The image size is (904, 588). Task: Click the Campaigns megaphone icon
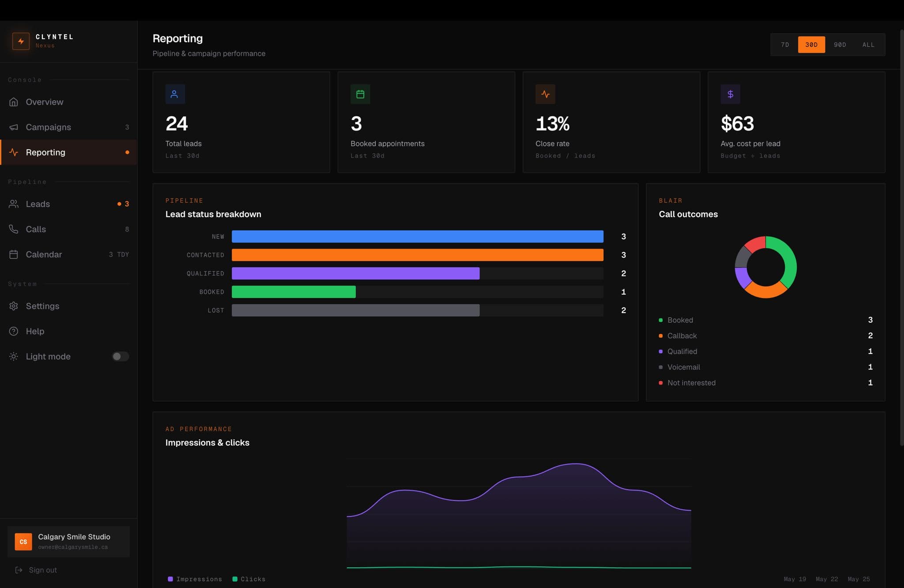point(14,127)
